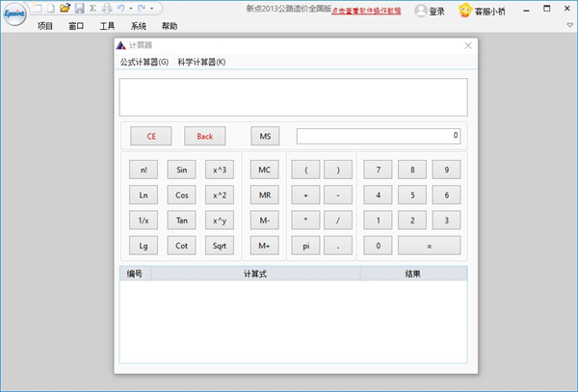The height and width of the screenshot is (392, 578).
Task: Click the x^2 square button
Action: [x=220, y=195]
